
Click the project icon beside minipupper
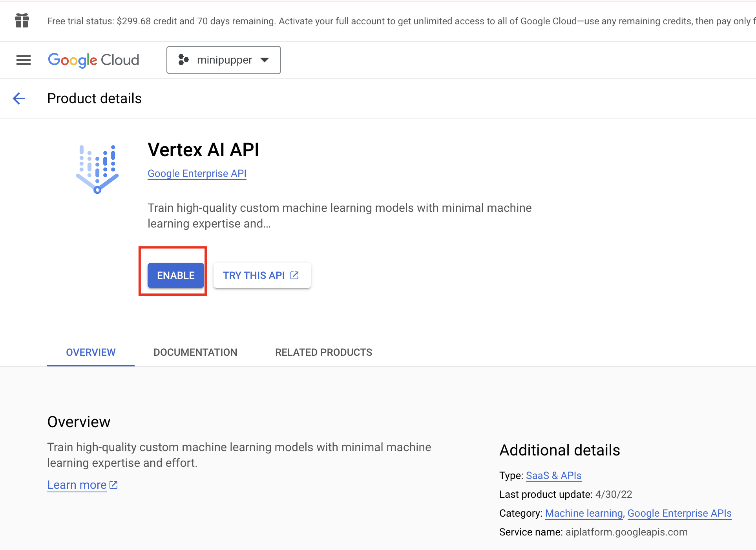click(184, 60)
